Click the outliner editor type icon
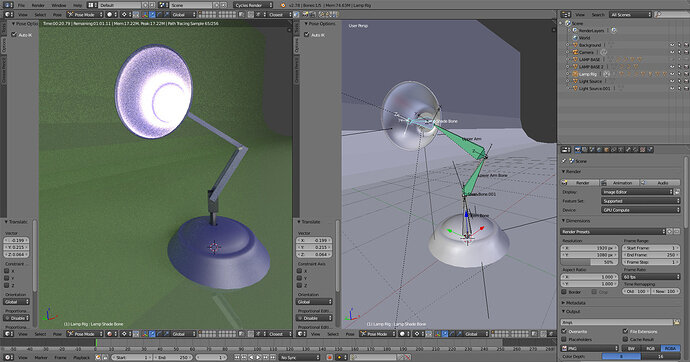 (565, 15)
